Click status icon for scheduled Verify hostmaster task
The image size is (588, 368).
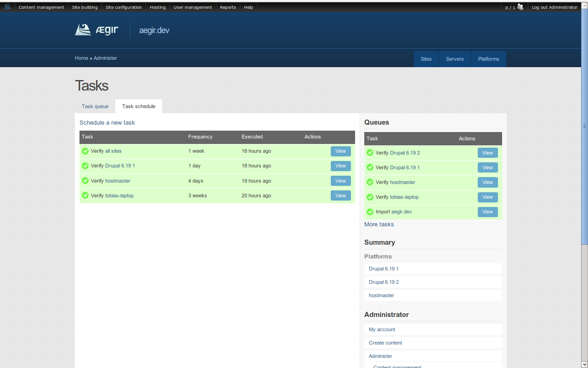pos(85,181)
